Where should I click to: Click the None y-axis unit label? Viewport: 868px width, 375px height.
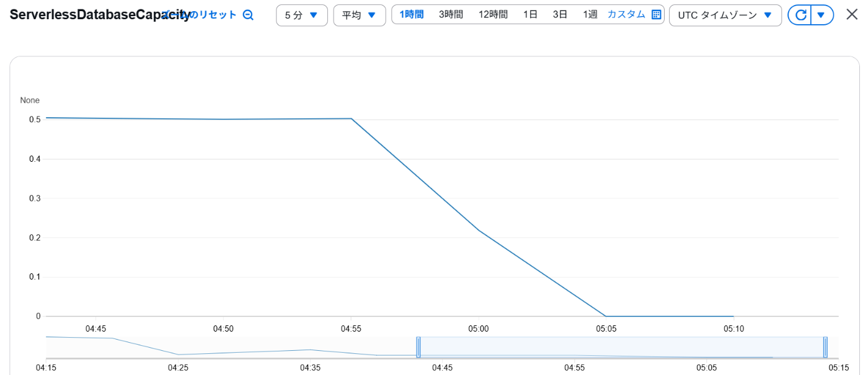(x=30, y=100)
